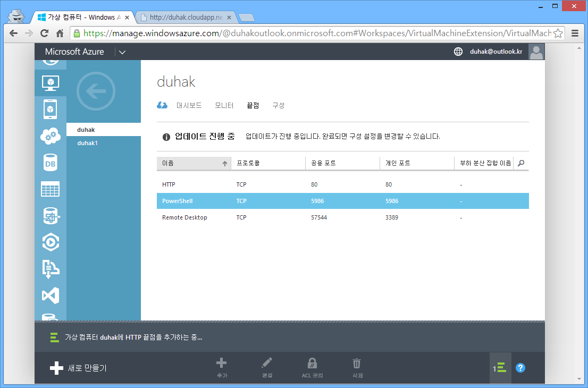Close the duhak.cloudapp.net tab
The width and height of the screenshot is (588, 388).
(230, 17)
